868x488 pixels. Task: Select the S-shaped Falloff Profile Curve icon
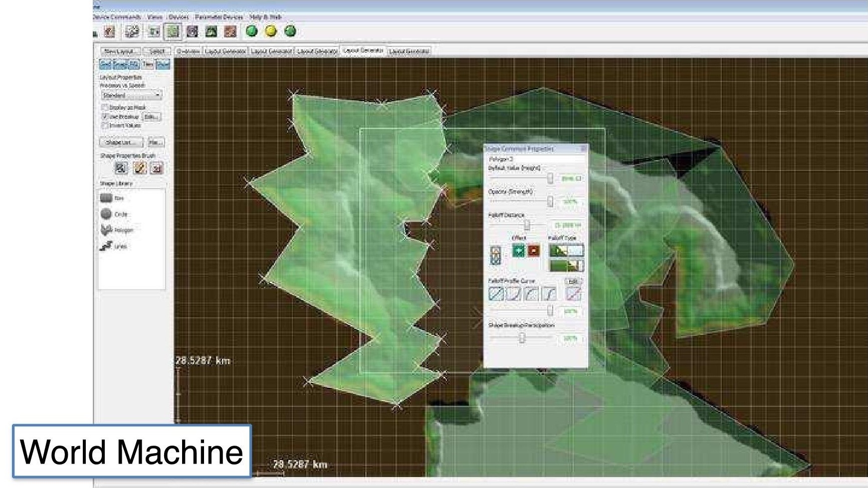coord(549,294)
